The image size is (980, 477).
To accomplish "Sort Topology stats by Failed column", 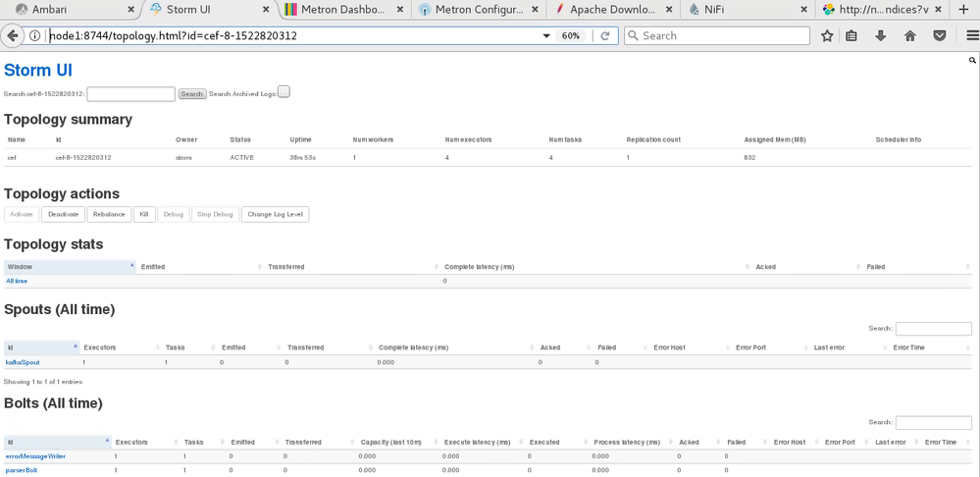I will (x=917, y=267).
